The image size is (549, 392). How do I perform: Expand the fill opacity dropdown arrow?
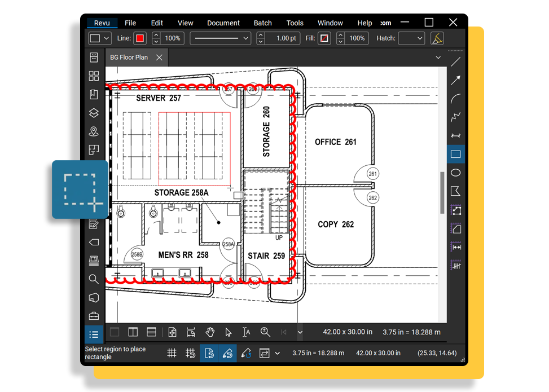click(x=339, y=38)
